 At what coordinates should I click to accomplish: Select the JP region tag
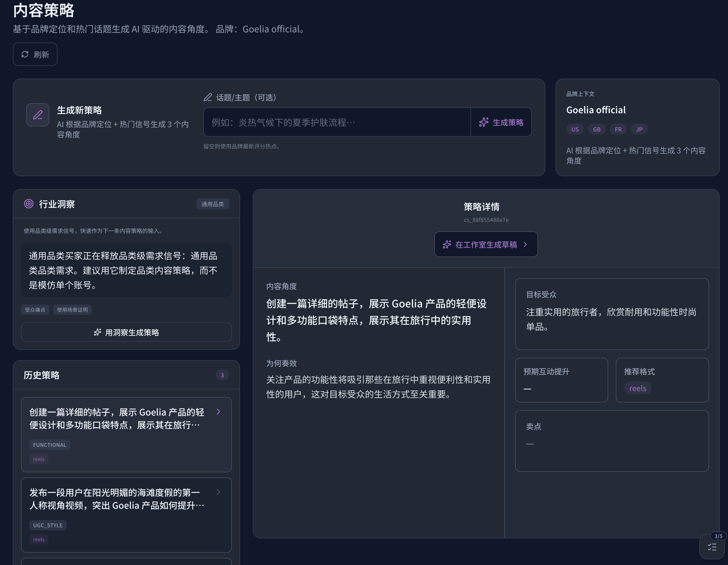click(x=639, y=129)
